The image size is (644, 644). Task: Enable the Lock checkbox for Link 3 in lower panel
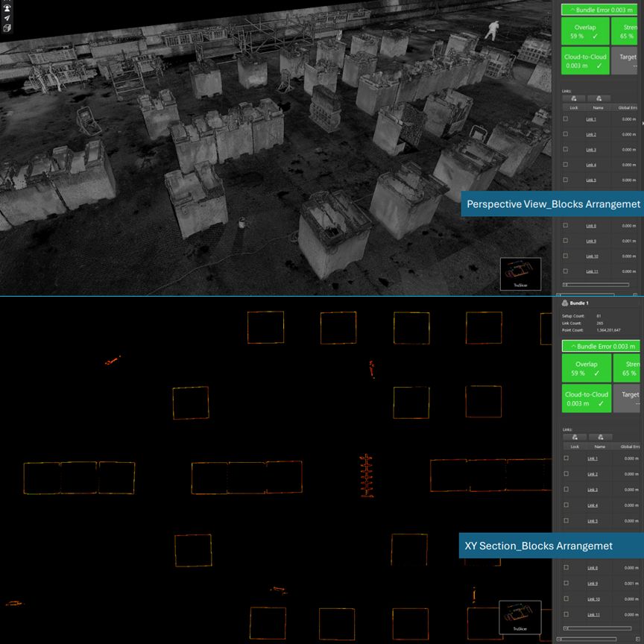pos(566,490)
